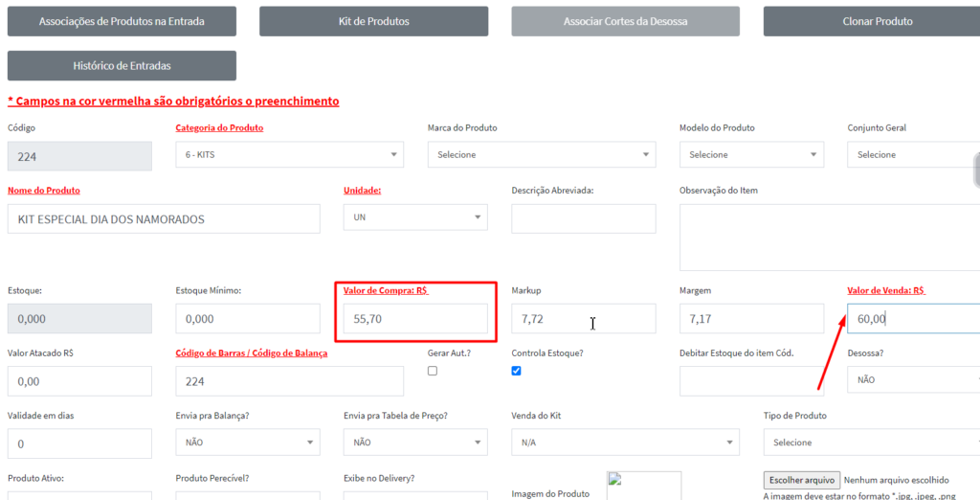Open the Kit de Produtos button
Image resolution: width=980 pixels, height=500 pixels.
pos(373,21)
